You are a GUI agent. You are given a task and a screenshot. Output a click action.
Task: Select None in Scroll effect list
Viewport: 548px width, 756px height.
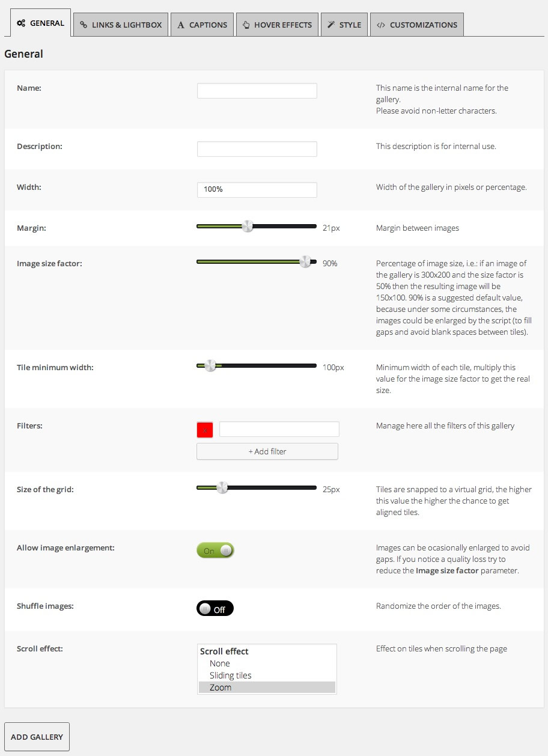(220, 663)
